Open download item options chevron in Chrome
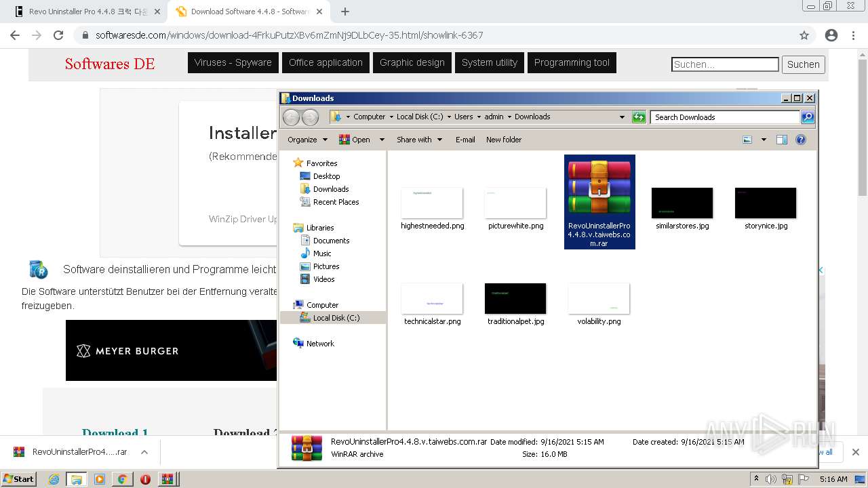 (144, 452)
